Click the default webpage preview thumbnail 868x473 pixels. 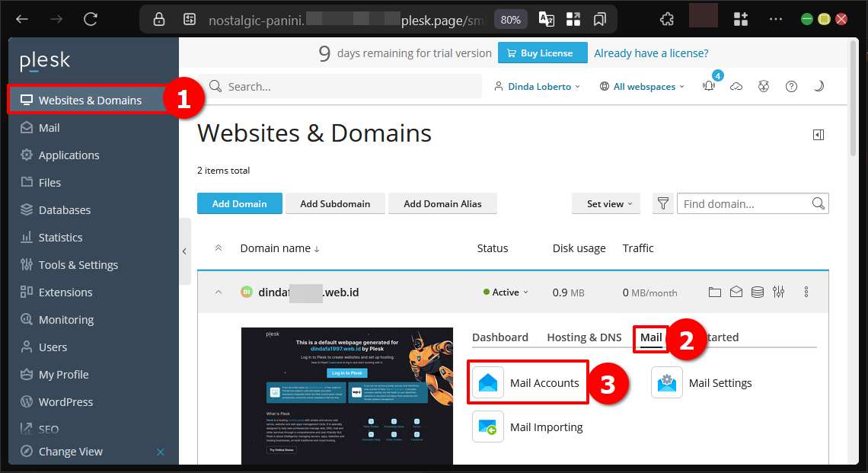click(x=346, y=395)
